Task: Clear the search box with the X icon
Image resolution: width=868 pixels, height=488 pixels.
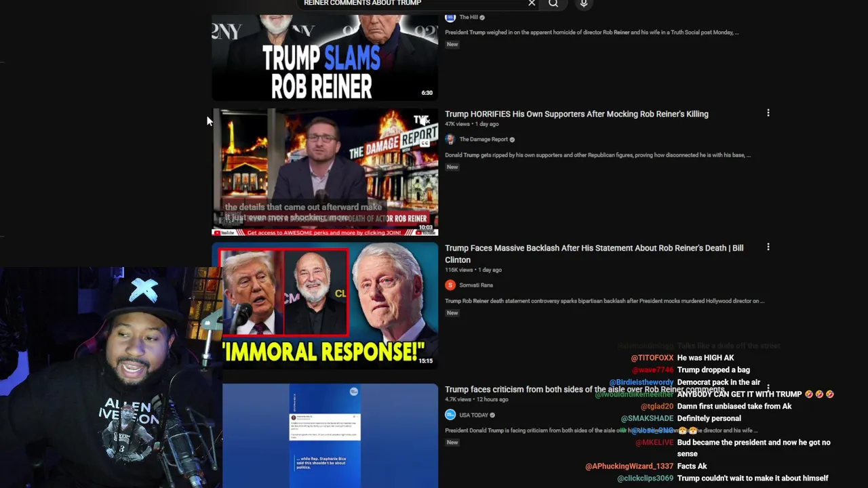Action: (x=532, y=3)
